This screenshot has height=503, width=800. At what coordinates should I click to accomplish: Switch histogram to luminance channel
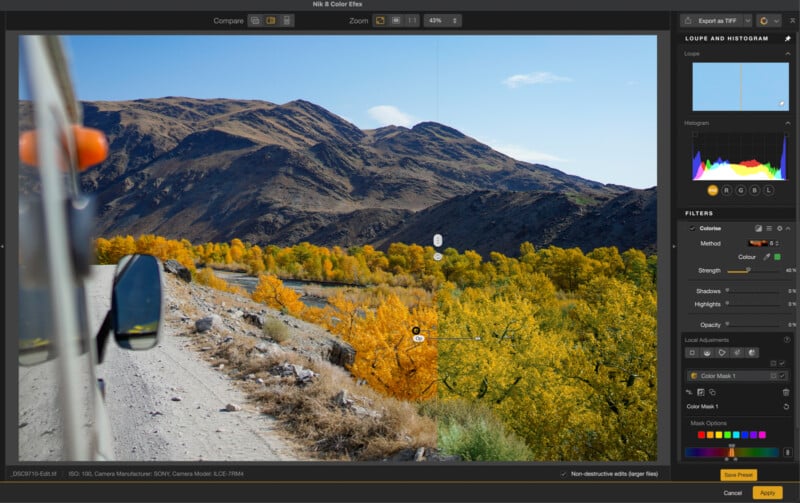769,189
